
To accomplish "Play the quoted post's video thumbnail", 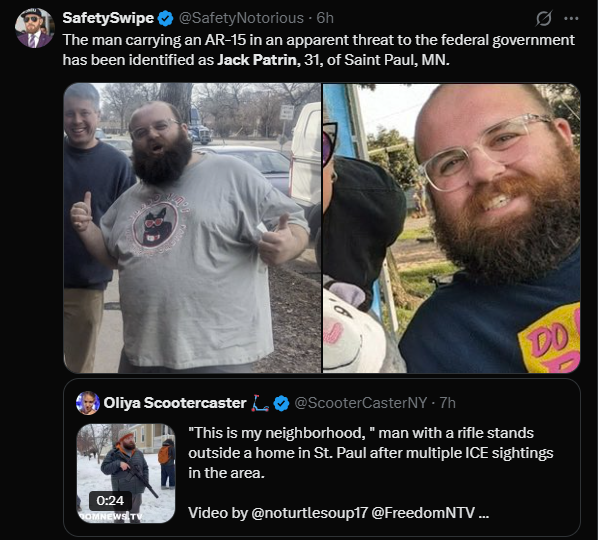I will click(126, 473).
